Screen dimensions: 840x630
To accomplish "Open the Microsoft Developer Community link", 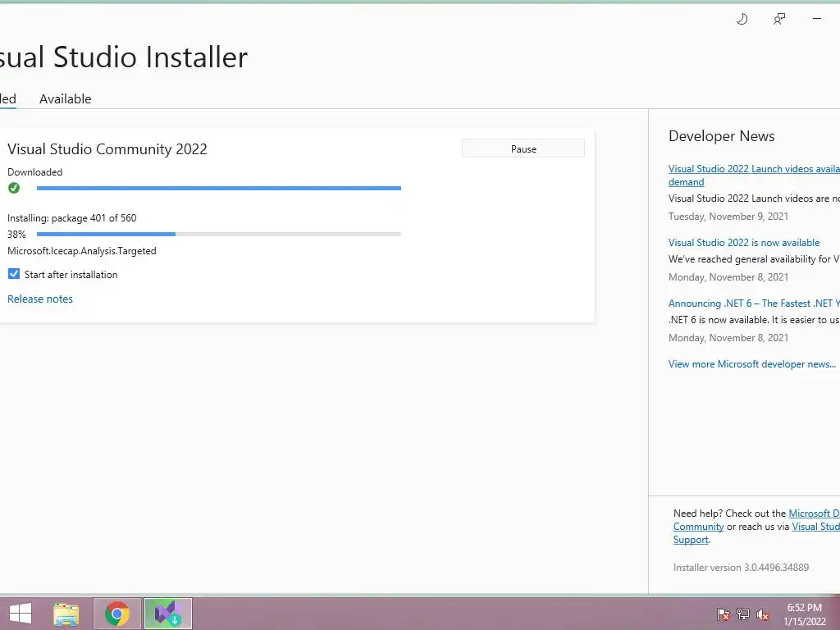I will [756, 519].
